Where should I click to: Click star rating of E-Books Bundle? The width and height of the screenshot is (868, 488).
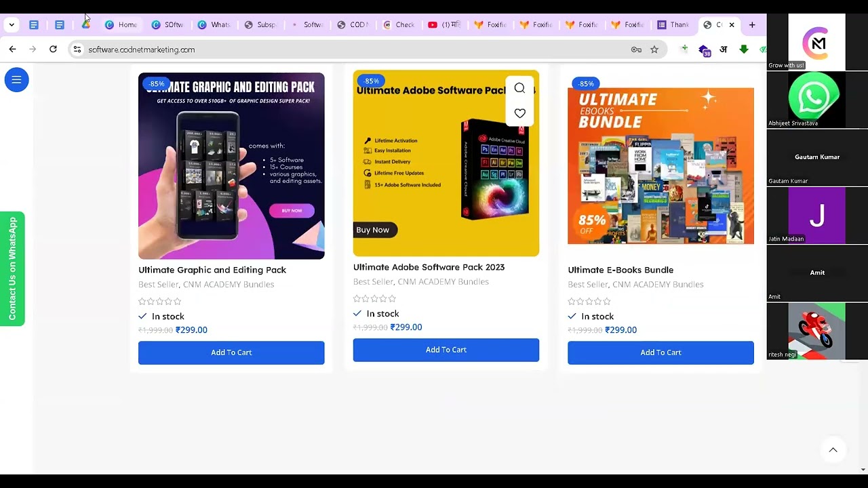click(589, 302)
